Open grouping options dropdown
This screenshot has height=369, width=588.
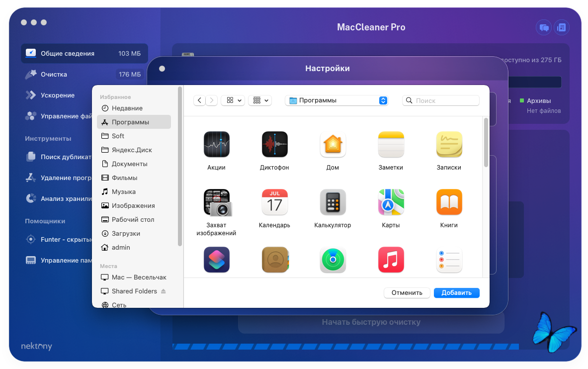pos(260,100)
